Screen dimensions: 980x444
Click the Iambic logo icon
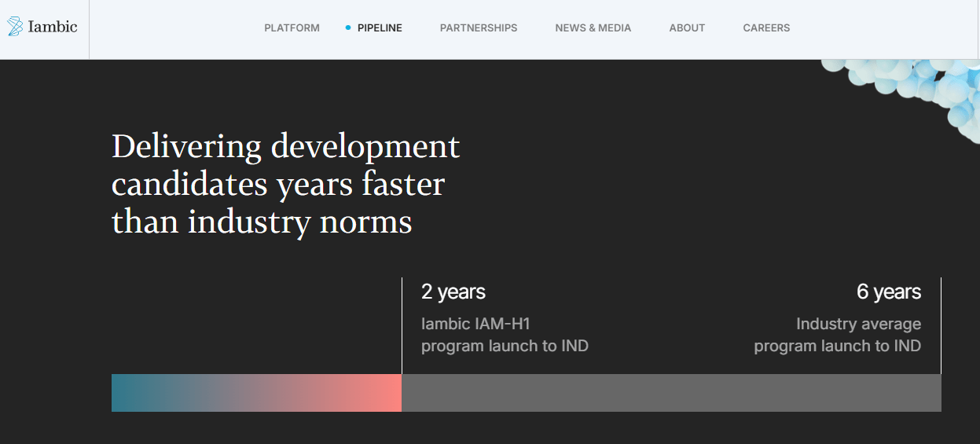click(x=15, y=27)
